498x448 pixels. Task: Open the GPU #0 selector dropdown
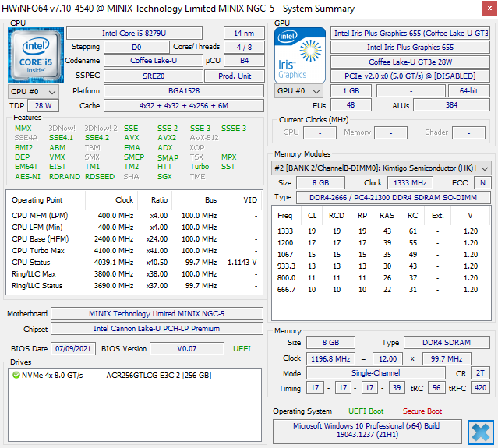click(298, 91)
